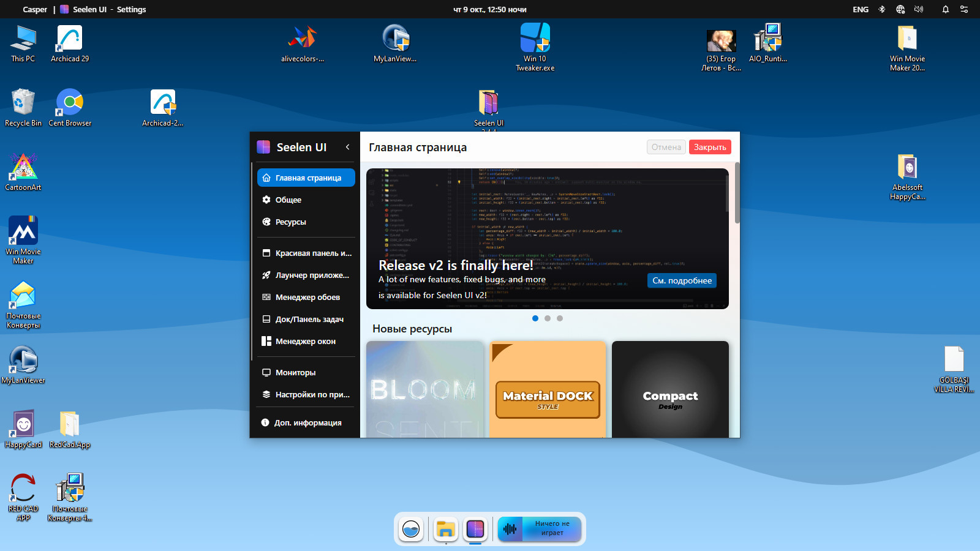Click the Casper user label in the top bar
Viewport: 980px width, 551px height.
click(x=35, y=9)
